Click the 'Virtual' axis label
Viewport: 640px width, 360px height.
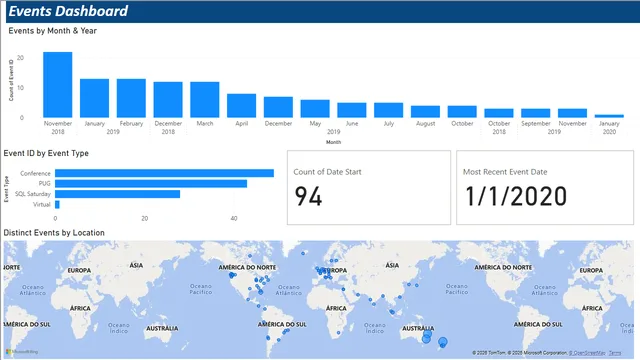coord(42,204)
